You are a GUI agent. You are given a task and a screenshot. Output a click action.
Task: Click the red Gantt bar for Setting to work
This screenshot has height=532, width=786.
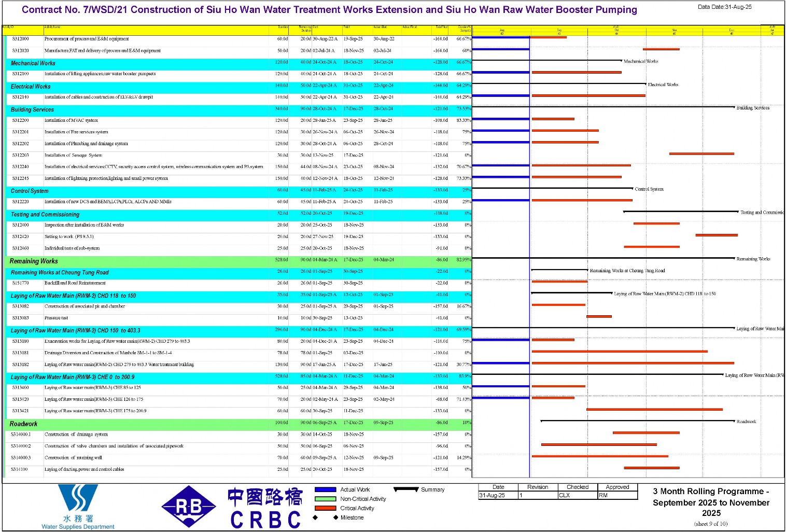(717, 235)
